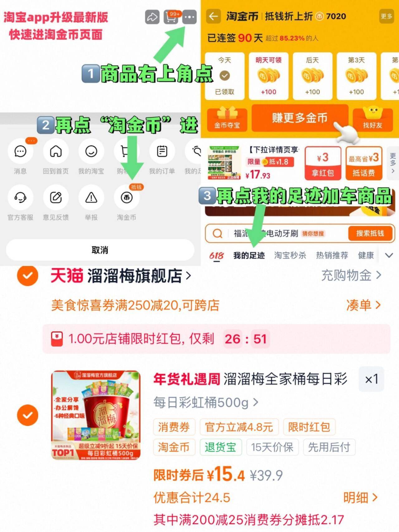399x532 pixels.
Task: Expand the 明细 discount details
Action: click(361, 497)
